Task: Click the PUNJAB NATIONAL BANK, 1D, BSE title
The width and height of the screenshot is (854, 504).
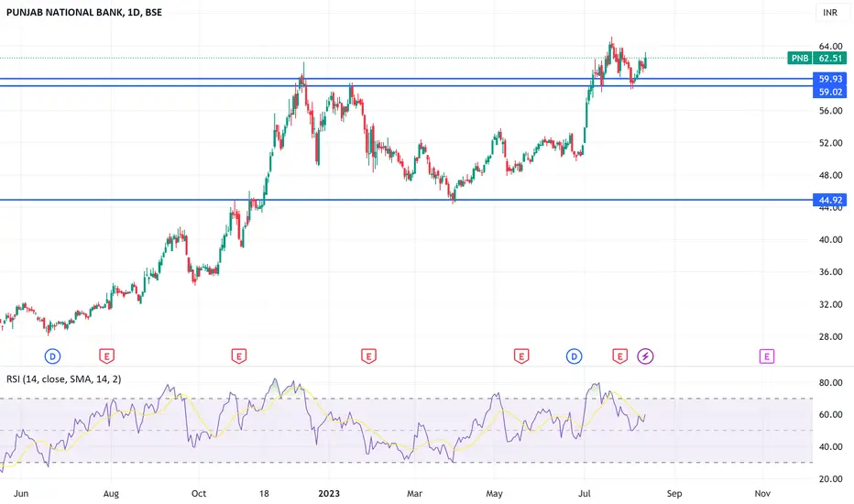Action: tap(84, 12)
